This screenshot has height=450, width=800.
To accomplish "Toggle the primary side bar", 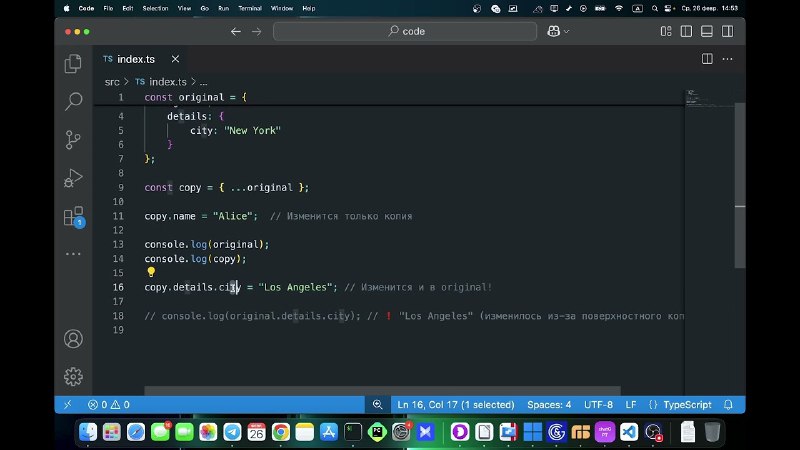I will [686, 32].
